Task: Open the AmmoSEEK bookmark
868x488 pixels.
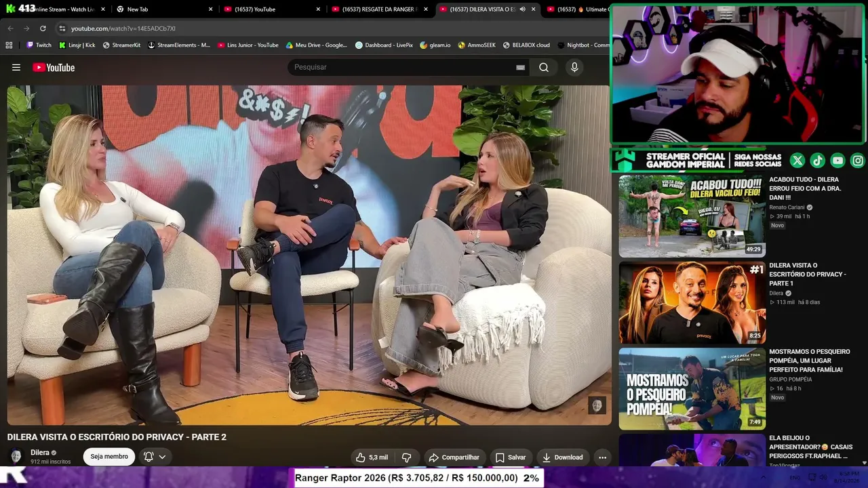Action: 477,45
